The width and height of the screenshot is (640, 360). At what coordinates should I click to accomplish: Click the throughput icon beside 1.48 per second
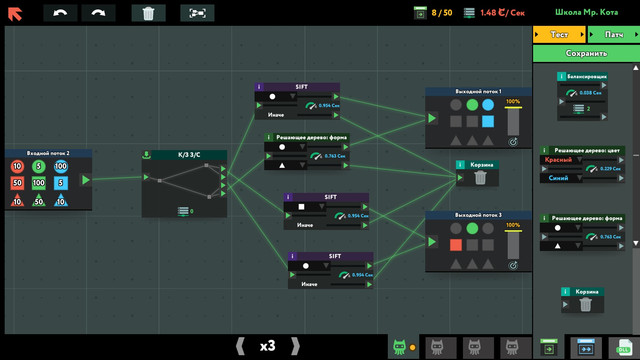pyautogui.click(x=469, y=13)
